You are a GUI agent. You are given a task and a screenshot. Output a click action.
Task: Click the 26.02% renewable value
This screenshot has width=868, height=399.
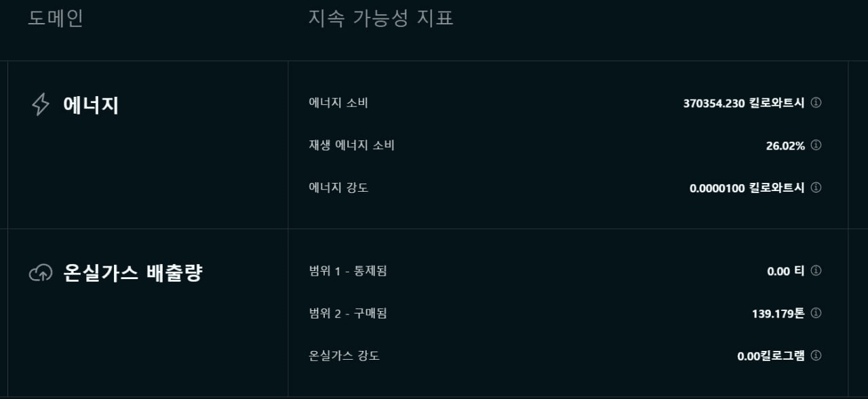785,145
